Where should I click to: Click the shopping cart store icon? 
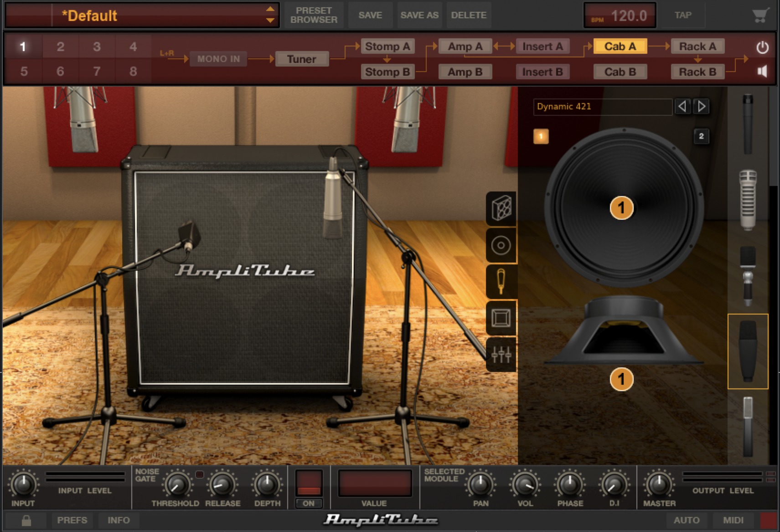[760, 15]
